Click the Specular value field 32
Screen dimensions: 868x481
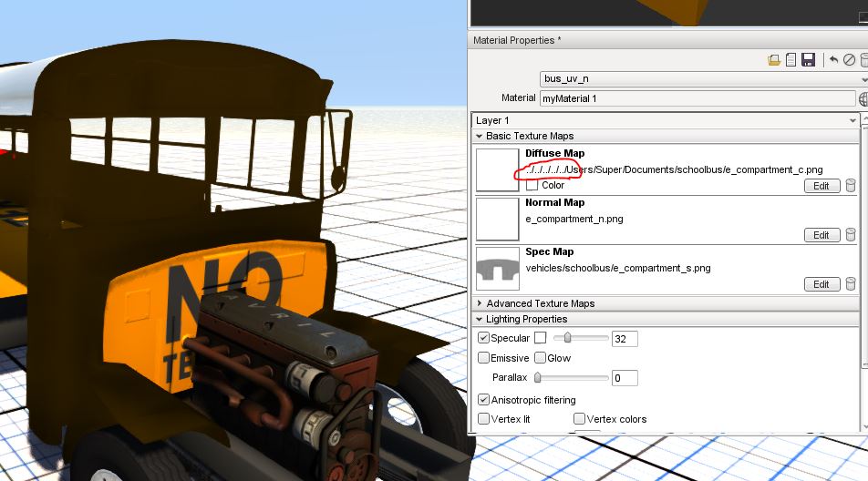pos(625,339)
